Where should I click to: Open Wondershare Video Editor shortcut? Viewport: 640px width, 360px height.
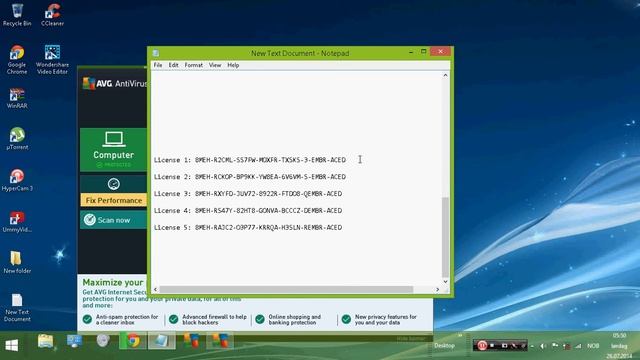click(x=52, y=60)
